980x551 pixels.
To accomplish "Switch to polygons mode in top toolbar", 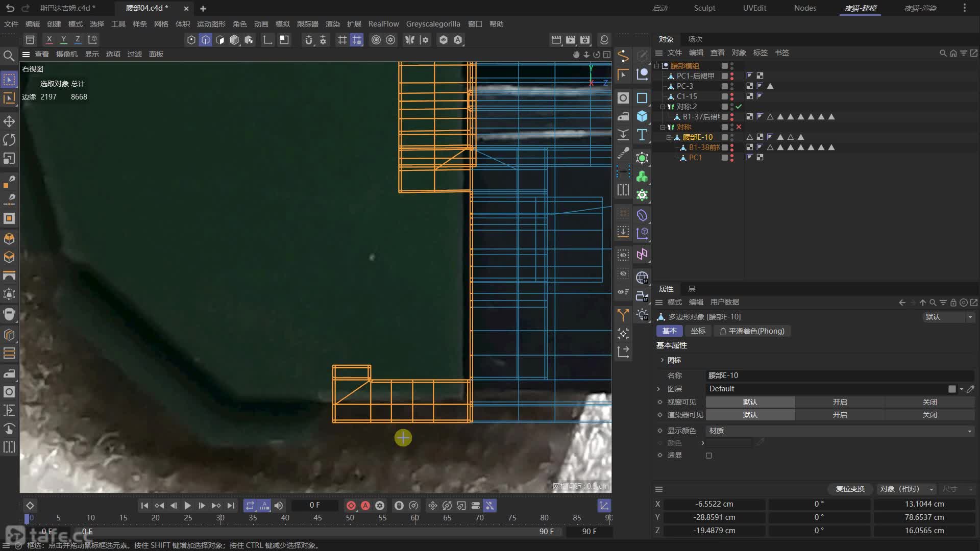I will pyautogui.click(x=220, y=40).
